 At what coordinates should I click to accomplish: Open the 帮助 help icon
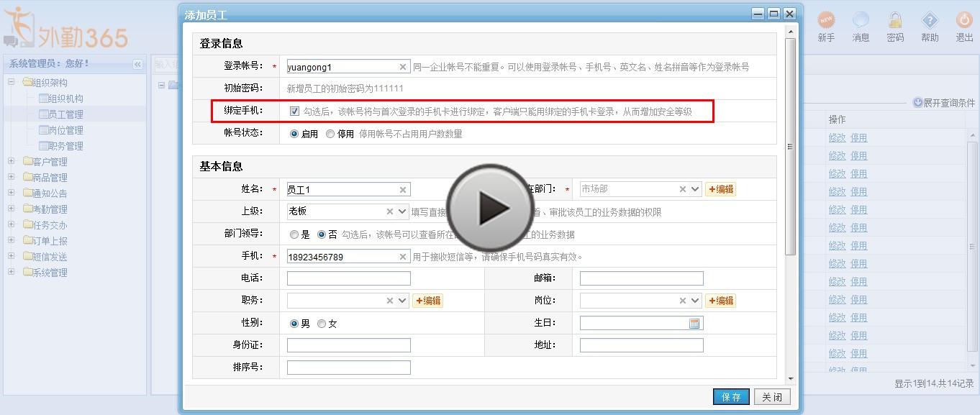[x=930, y=20]
